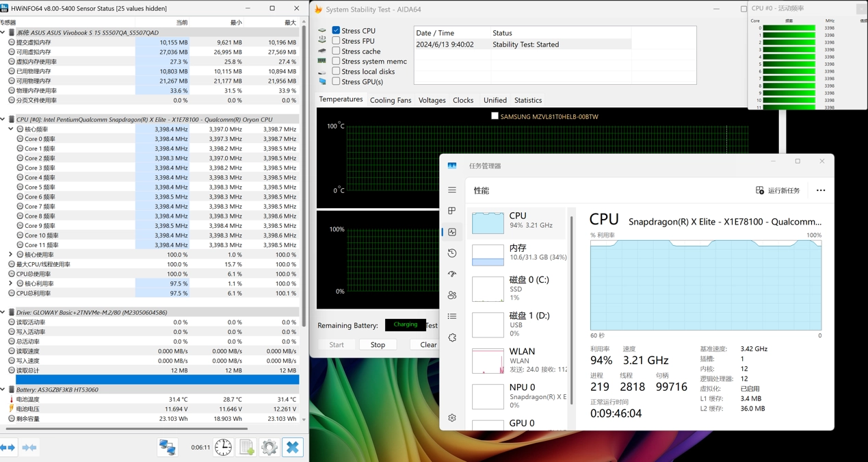This screenshot has width=868, height=462.
Task: Open Users page in Task Manager sidebar
Action: [452, 296]
